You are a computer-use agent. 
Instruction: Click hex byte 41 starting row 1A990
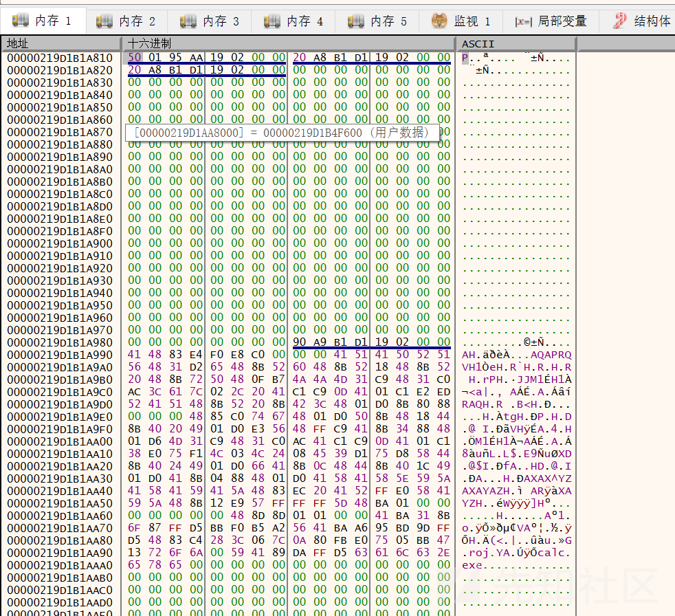pyautogui.click(x=134, y=354)
